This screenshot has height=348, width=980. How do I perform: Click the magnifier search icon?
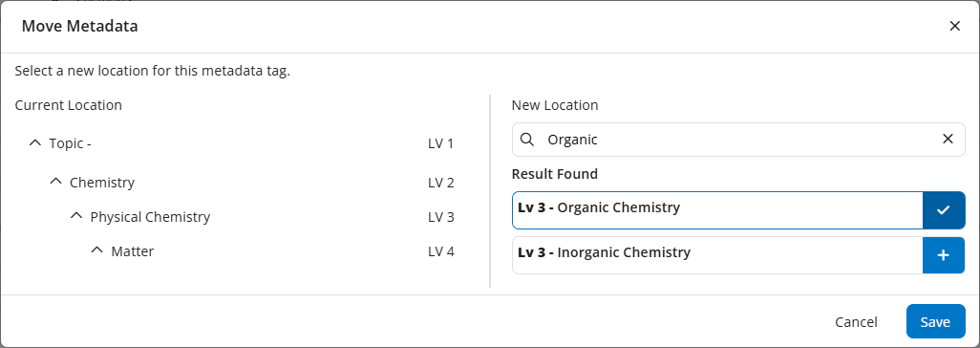point(527,140)
